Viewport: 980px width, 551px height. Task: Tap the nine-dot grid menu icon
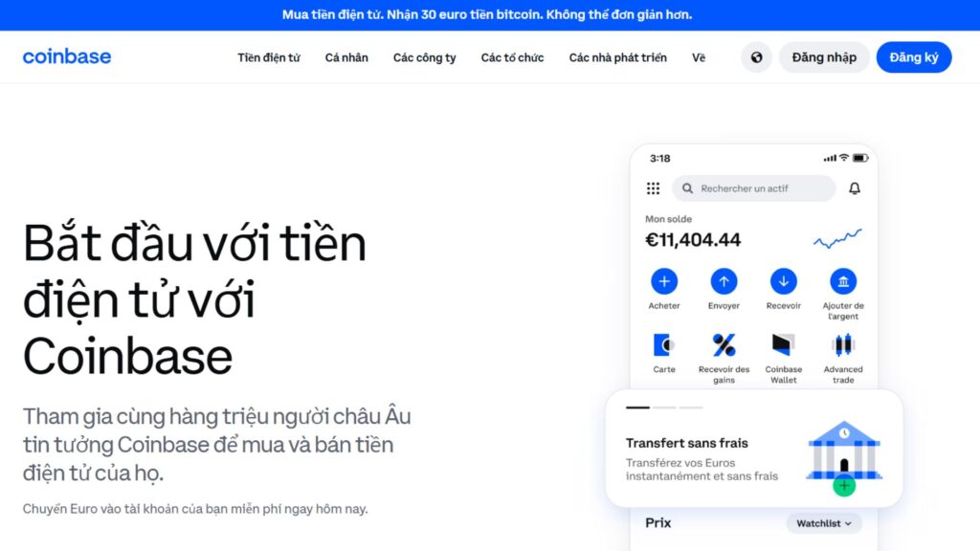click(653, 188)
